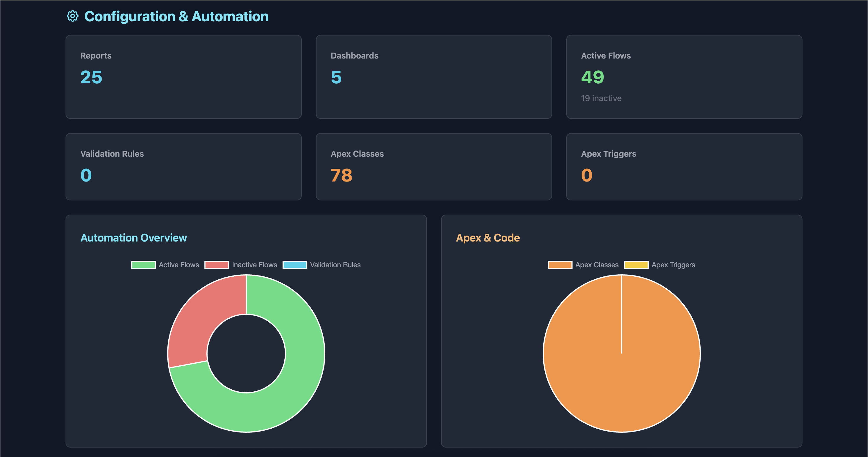Toggle Validation Rules legend item
The height and width of the screenshot is (457, 868).
[x=335, y=265]
